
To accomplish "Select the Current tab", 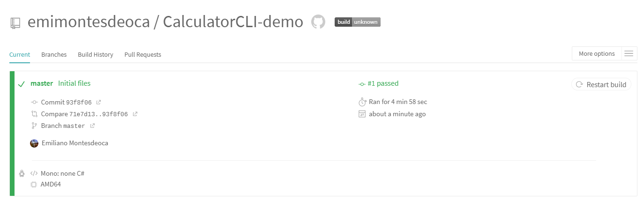I will (x=20, y=55).
